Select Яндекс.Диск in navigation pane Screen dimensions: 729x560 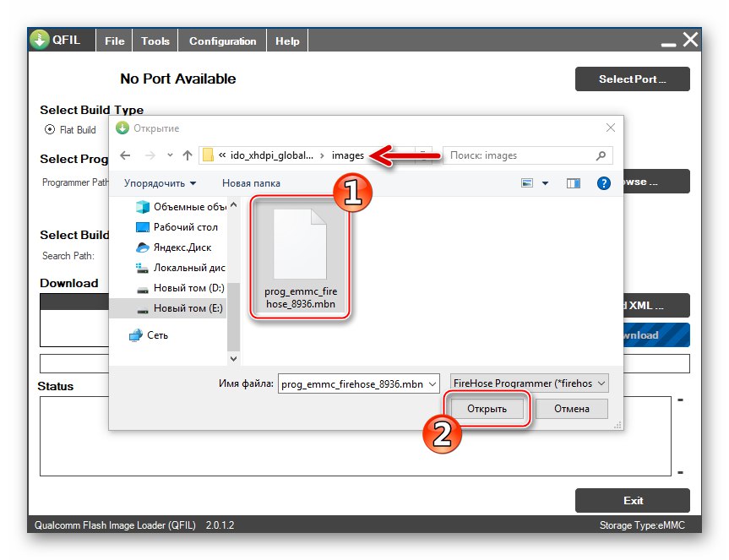point(173,247)
